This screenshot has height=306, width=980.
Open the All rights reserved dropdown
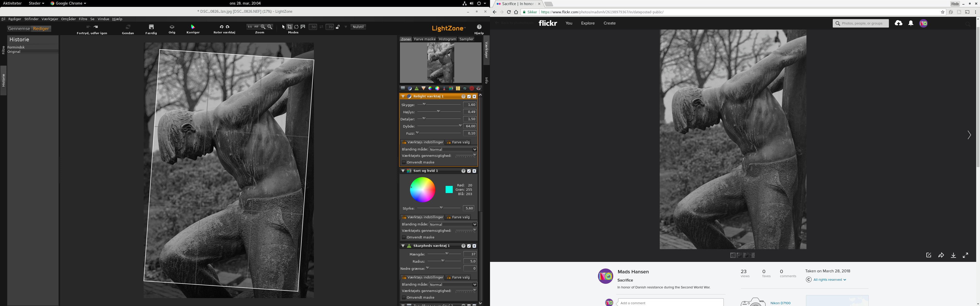tap(829, 280)
